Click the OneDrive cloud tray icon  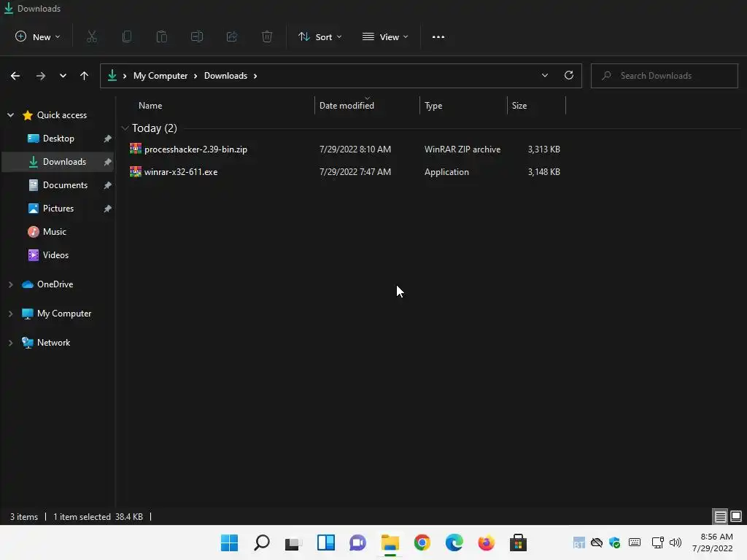click(x=597, y=542)
